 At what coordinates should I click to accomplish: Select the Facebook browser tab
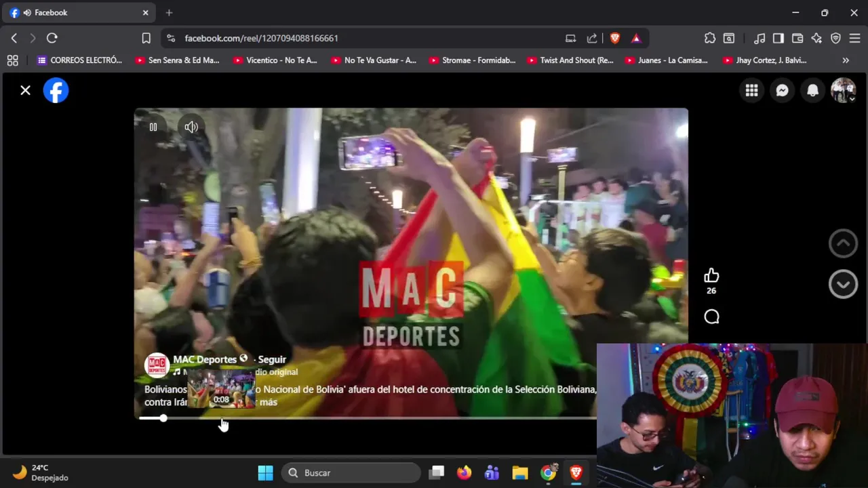click(x=80, y=12)
